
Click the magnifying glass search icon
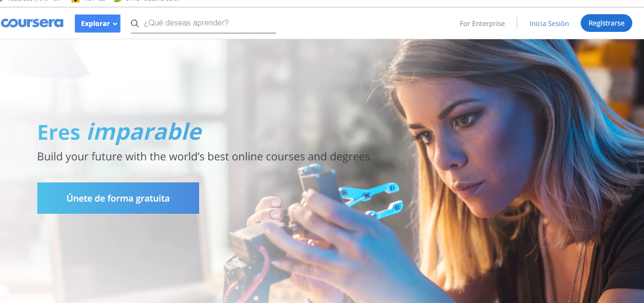[x=135, y=24]
